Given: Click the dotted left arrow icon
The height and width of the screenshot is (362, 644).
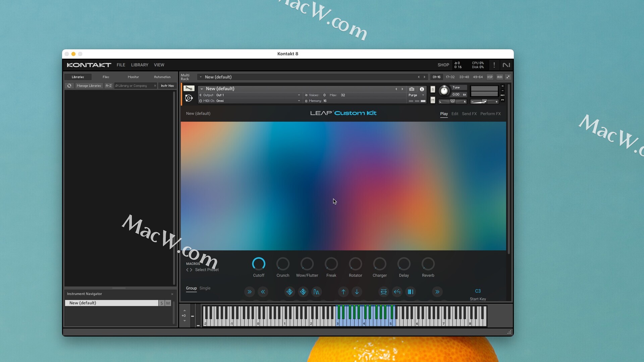Looking at the screenshot, I should point(397,292).
